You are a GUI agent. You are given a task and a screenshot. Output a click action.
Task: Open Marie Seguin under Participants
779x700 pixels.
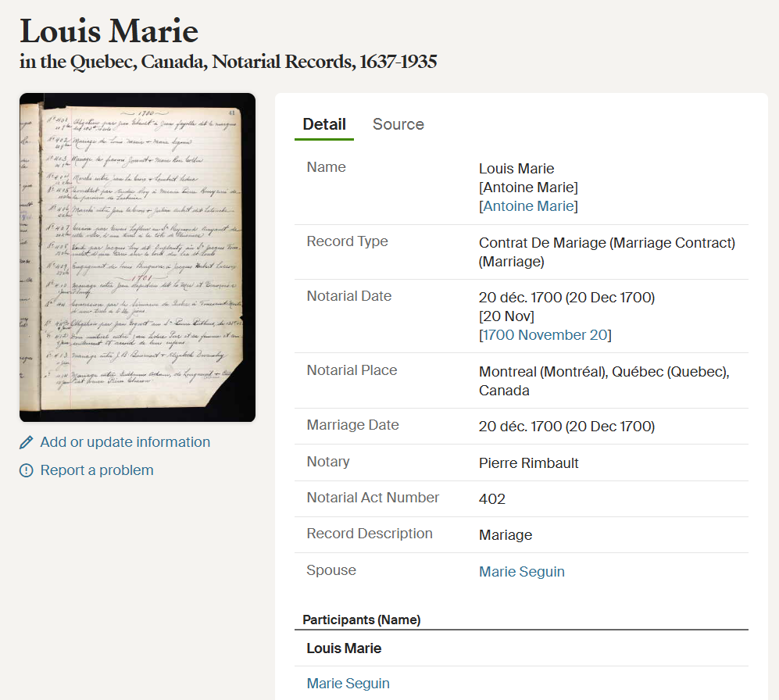pyautogui.click(x=348, y=683)
